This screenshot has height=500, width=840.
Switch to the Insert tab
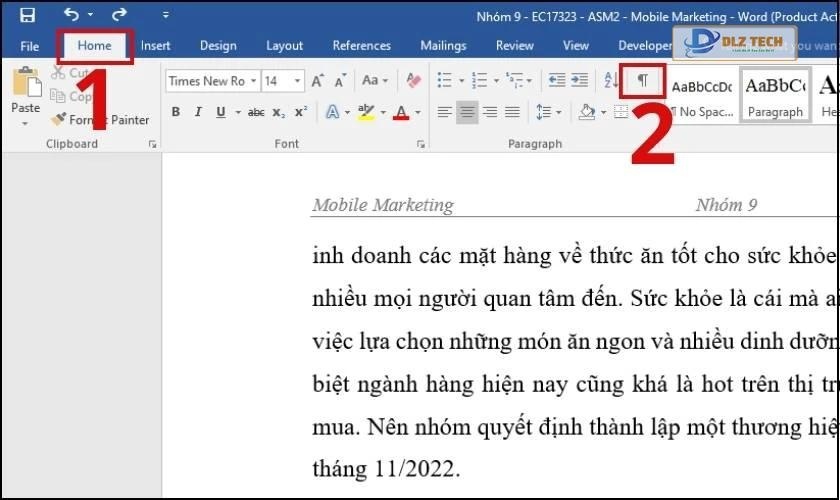coord(155,46)
